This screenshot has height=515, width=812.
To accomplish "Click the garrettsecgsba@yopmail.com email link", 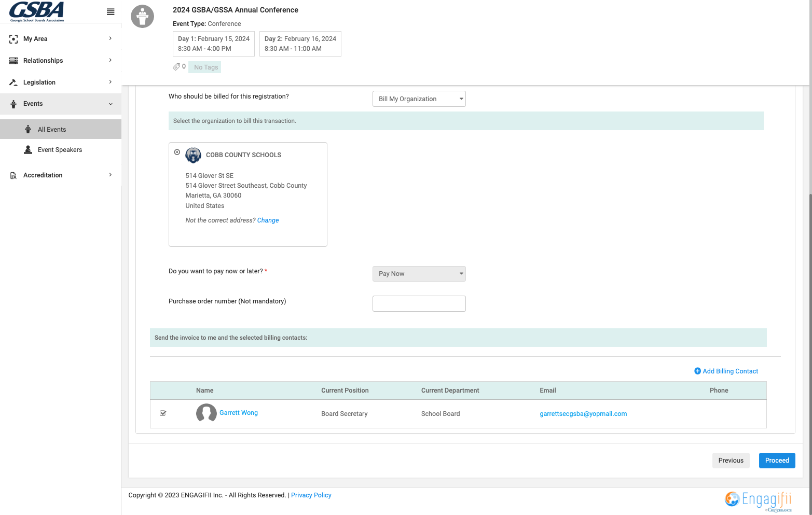I will pos(583,414).
